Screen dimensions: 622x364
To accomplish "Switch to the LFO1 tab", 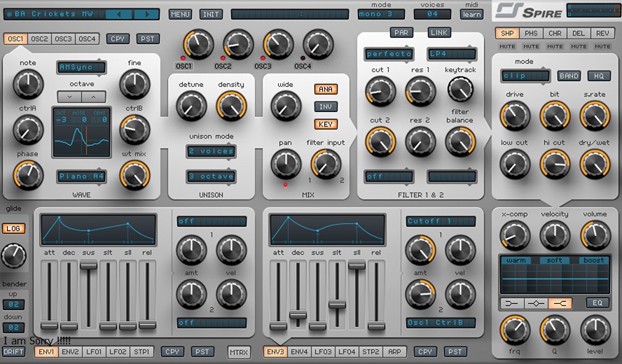I will click(x=94, y=351).
